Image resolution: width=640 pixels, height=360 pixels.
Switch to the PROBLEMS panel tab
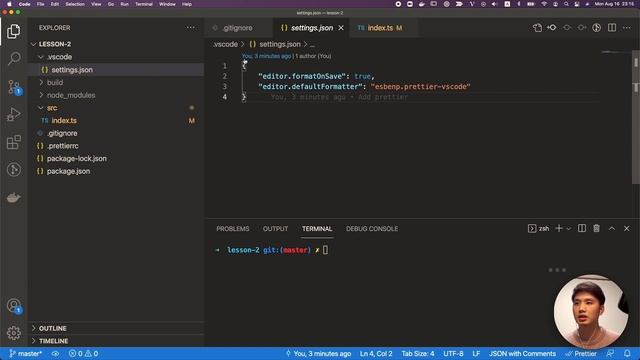(x=233, y=229)
